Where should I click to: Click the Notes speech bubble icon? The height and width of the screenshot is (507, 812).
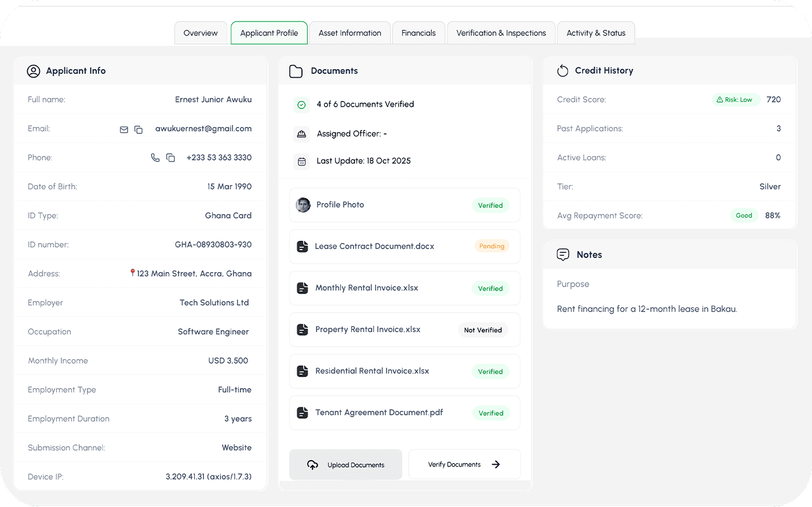tap(563, 255)
